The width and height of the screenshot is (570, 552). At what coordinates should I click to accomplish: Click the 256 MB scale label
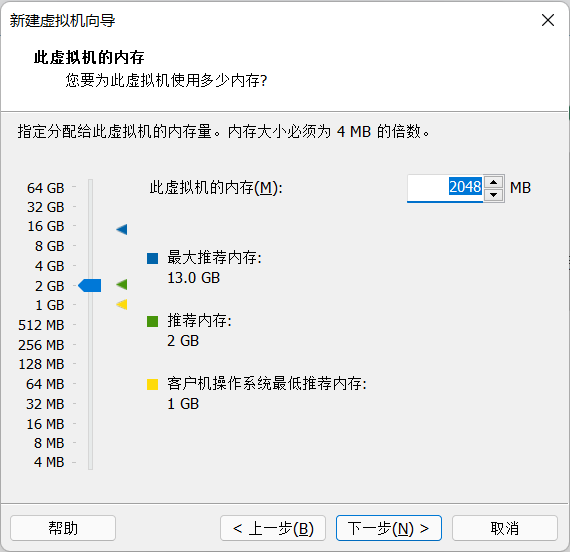(41, 345)
